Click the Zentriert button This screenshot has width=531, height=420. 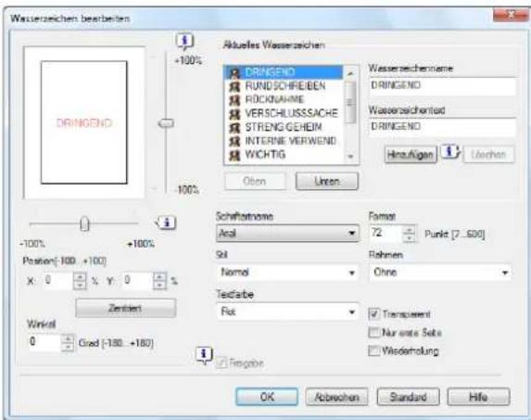click(126, 308)
